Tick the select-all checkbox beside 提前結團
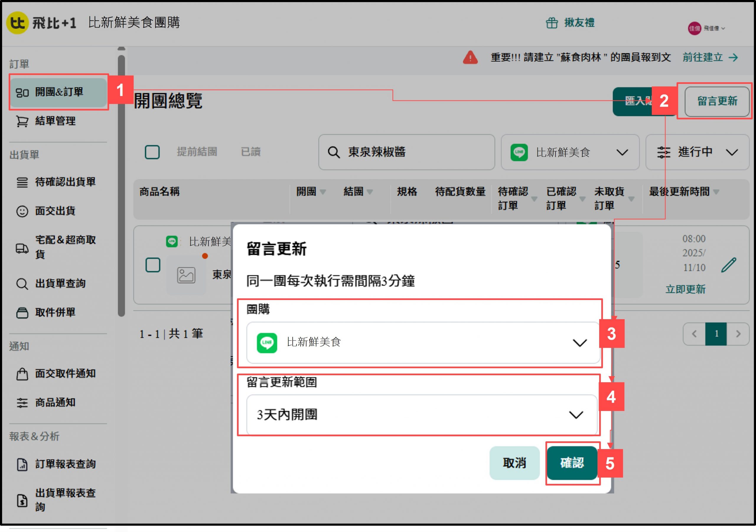 [152, 152]
